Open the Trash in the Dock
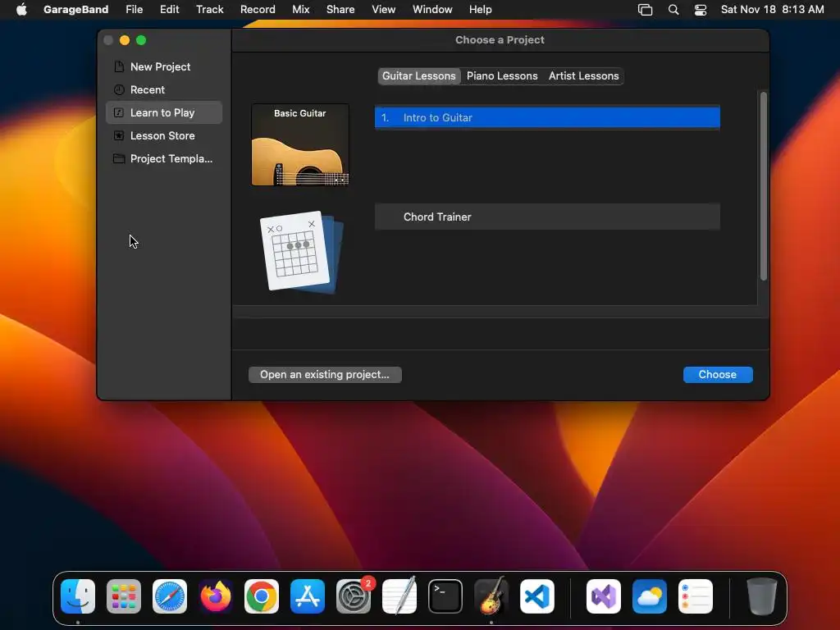This screenshot has height=630, width=840. (762, 596)
